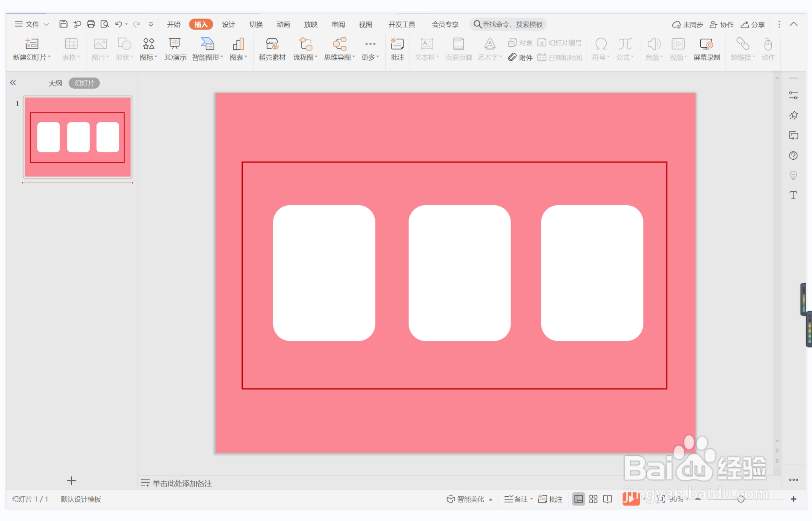
Task: Open the 3D演示 presentation tool
Action: (175, 49)
